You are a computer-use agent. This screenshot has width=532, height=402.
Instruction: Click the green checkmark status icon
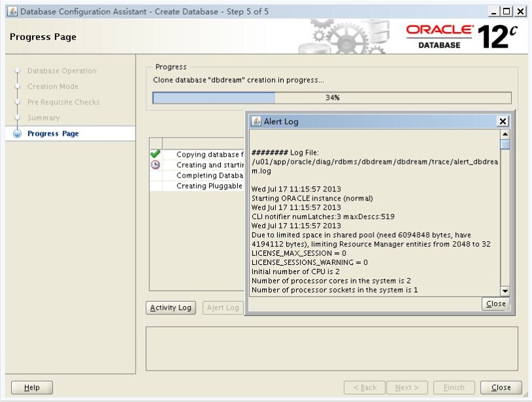click(155, 154)
